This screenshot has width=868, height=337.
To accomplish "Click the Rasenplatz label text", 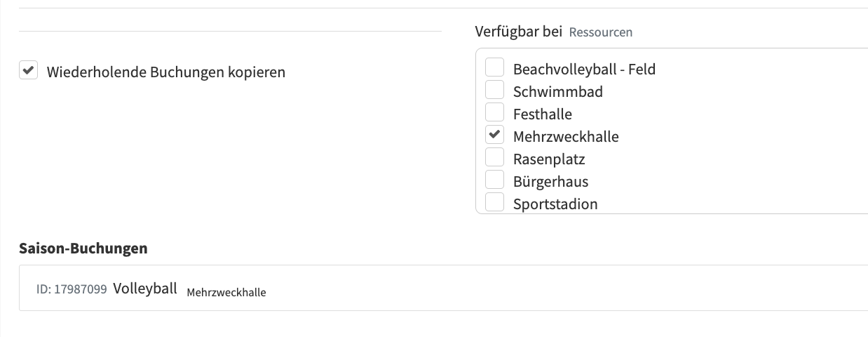I will pyautogui.click(x=548, y=159).
